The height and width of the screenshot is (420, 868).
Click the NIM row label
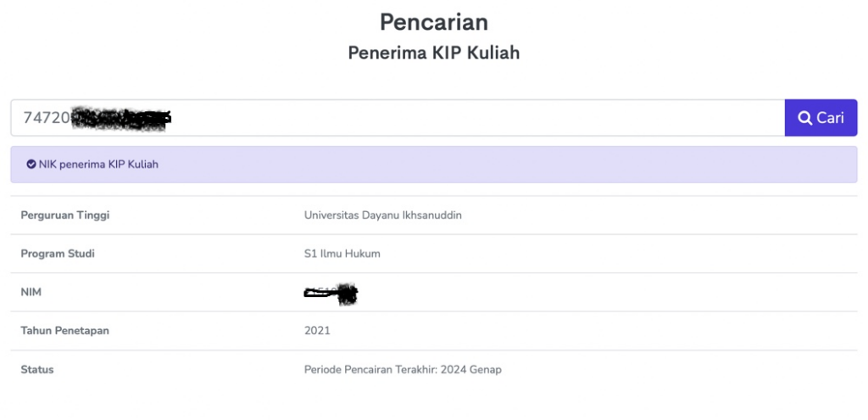31,293
